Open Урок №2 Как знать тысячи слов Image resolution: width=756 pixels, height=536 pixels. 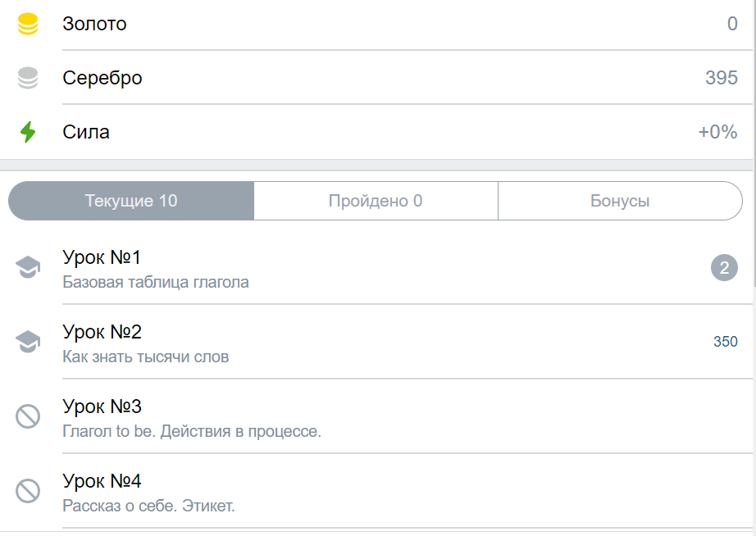[376, 342]
